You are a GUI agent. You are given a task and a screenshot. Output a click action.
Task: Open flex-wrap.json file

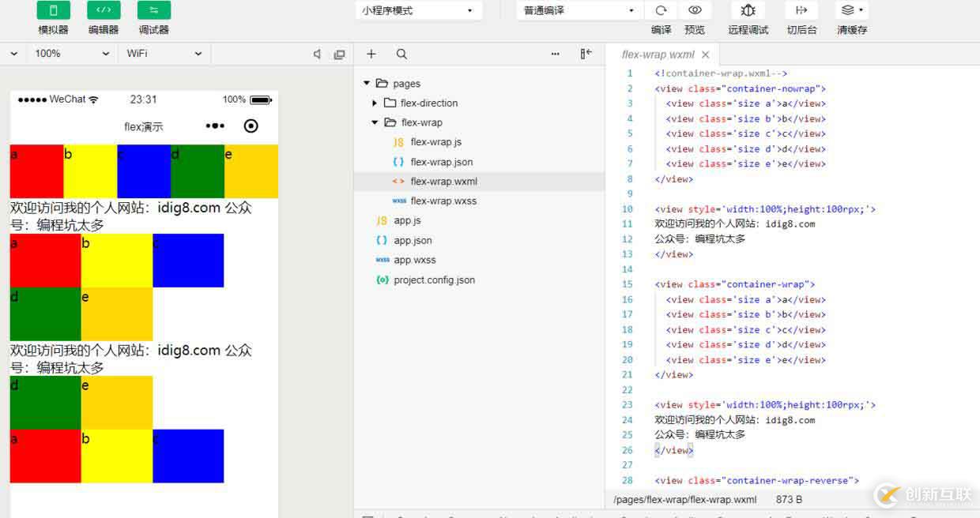pyautogui.click(x=442, y=162)
